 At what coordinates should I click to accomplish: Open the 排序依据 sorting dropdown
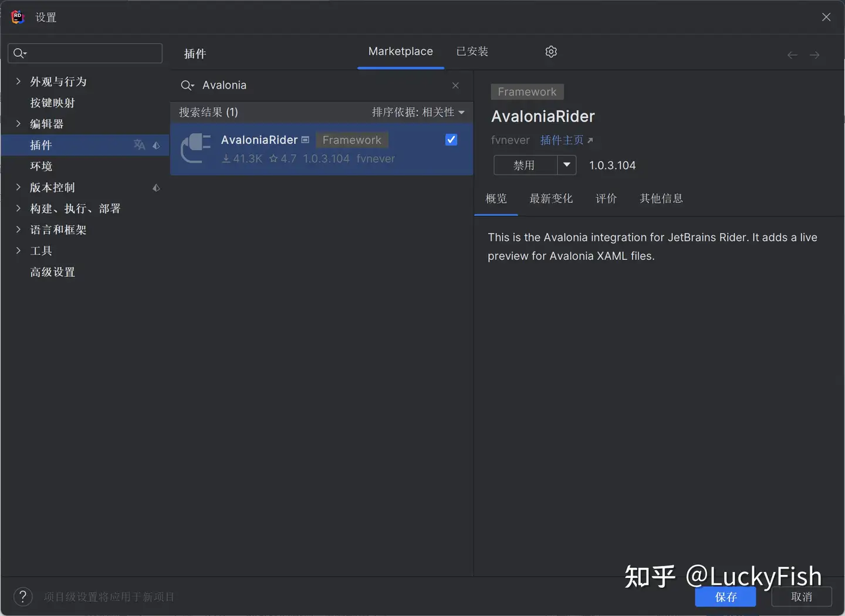coord(418,112)
